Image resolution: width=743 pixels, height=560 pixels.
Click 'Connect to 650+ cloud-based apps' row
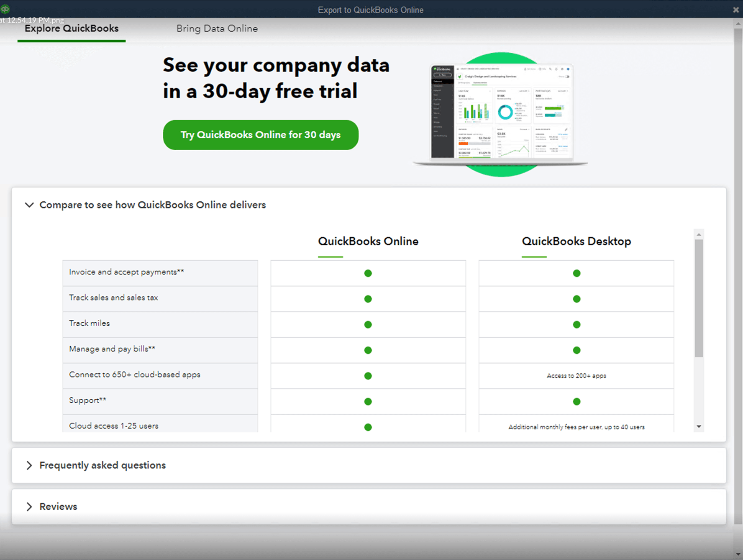click(160, 376)
